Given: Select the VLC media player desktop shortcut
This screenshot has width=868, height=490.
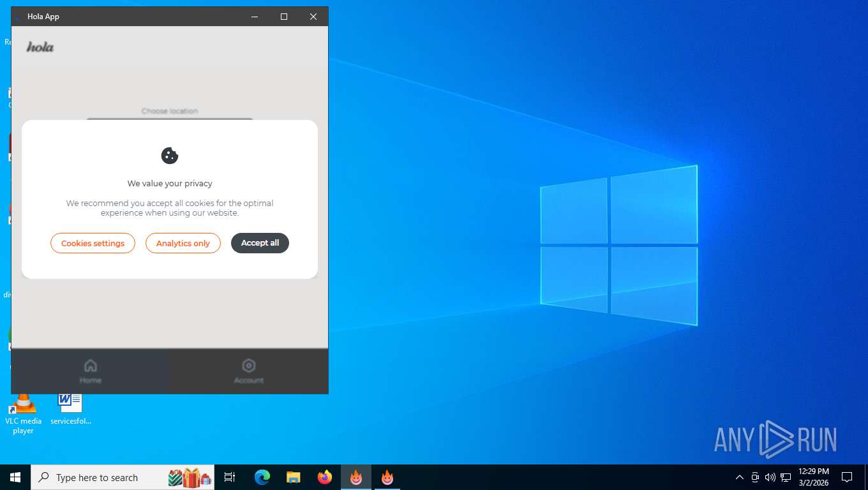Looking at the screenshot, I should (x=23, y=414).
